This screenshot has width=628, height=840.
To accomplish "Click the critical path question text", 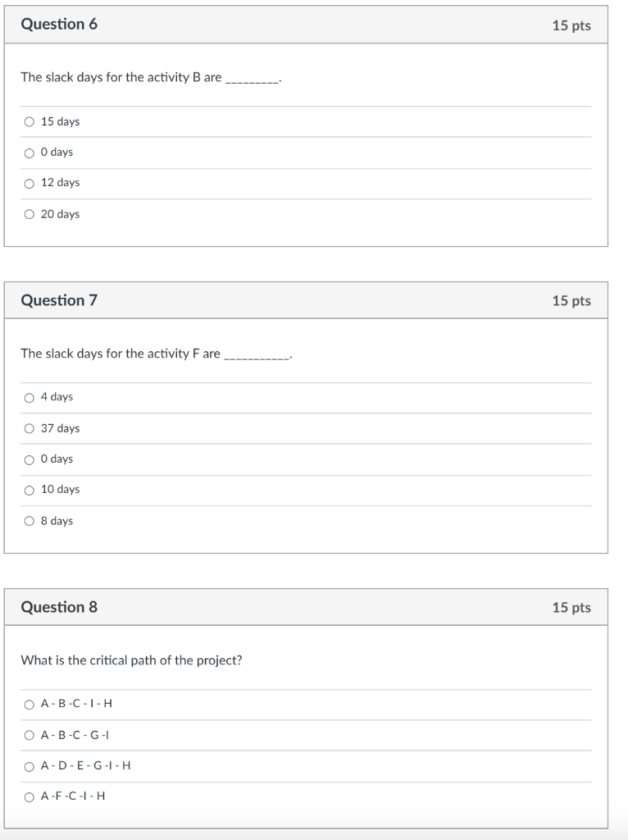I will click(x=131, y=660).
